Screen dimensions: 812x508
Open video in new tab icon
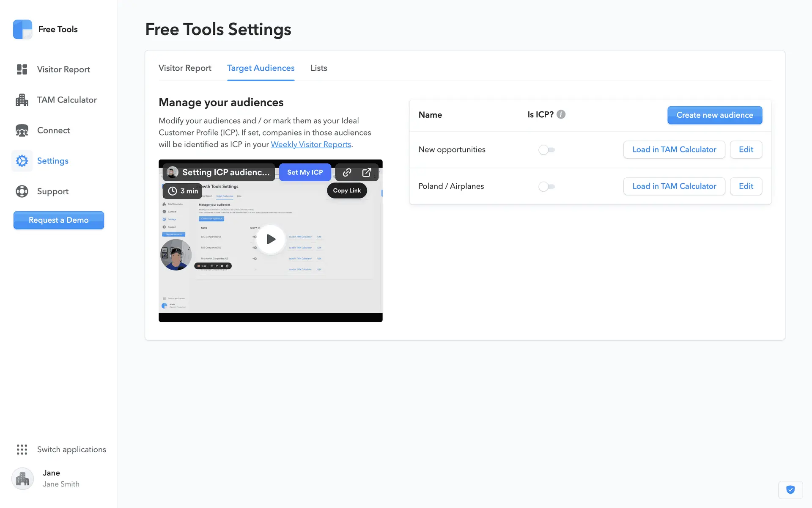[367, 172]
